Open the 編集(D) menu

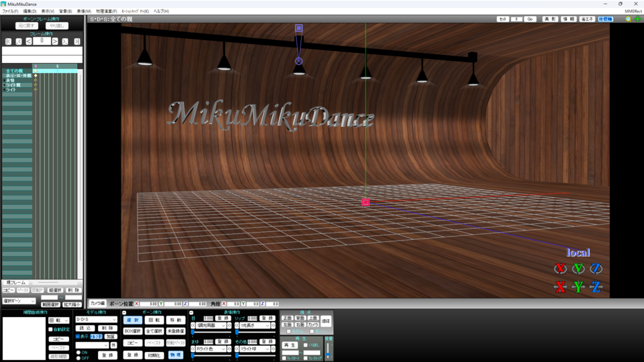tap(30, 11)
